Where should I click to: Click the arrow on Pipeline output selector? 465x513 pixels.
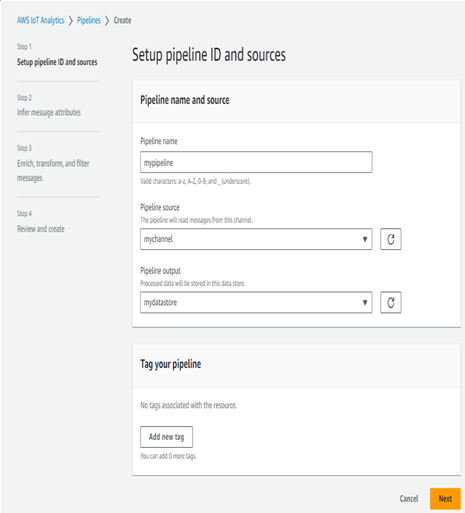pyautogui.click(x=365, y=302)
